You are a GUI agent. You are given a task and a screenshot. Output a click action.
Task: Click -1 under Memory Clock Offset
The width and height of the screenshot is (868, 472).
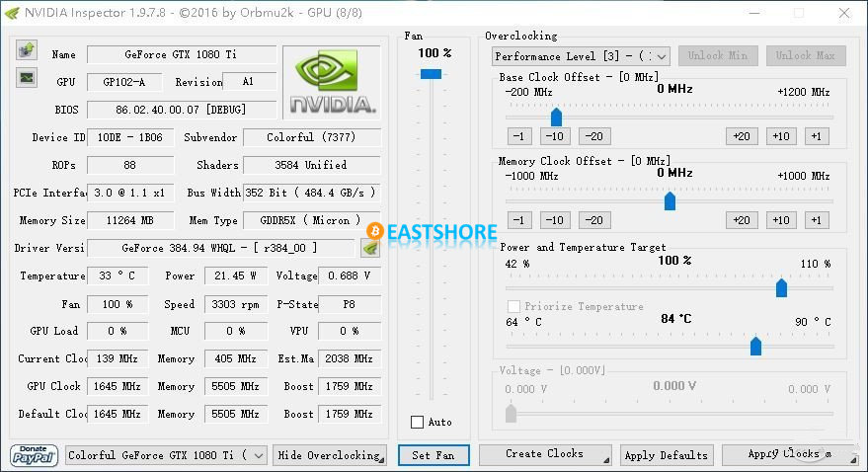[x=519, y=220]
